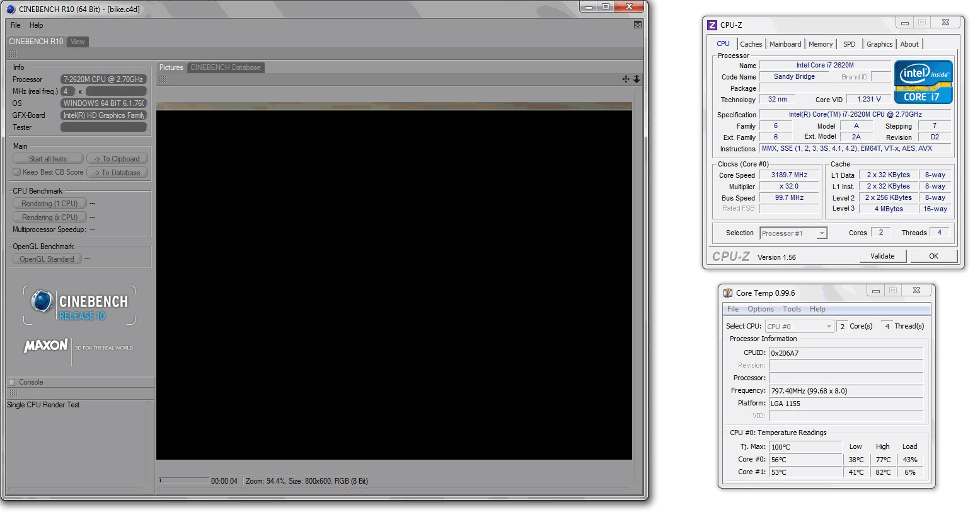Open the Caches tab in CPU-Z

pyautogui.click(x=751, y=44)
